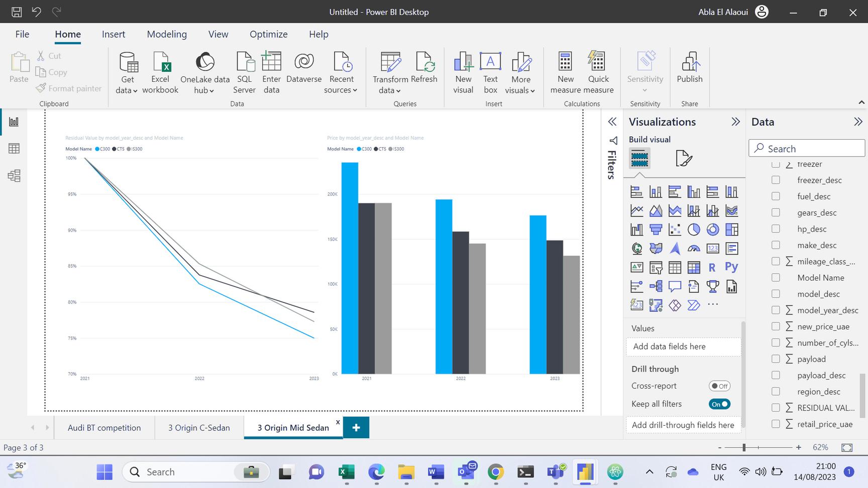Connect to SQL Server source
The image size is (868, 488).
click(245, 73)
